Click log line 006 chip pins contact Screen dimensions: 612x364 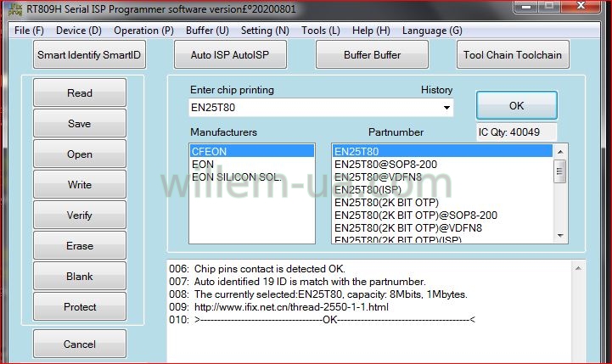(257, 269)
